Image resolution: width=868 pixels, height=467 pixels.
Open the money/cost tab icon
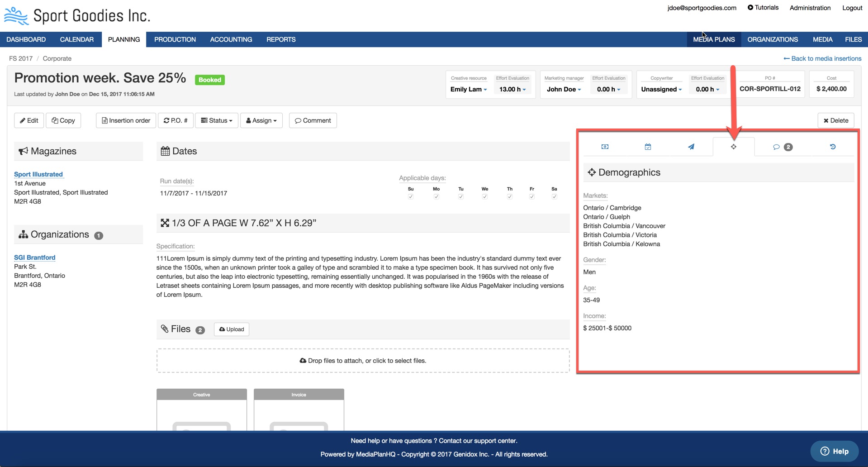pos(605,147)
